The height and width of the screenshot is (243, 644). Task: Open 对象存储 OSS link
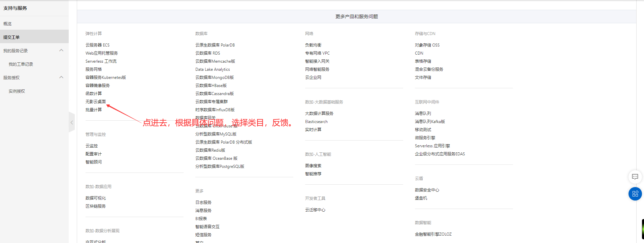pyautogui.click(x=427, y=45)
